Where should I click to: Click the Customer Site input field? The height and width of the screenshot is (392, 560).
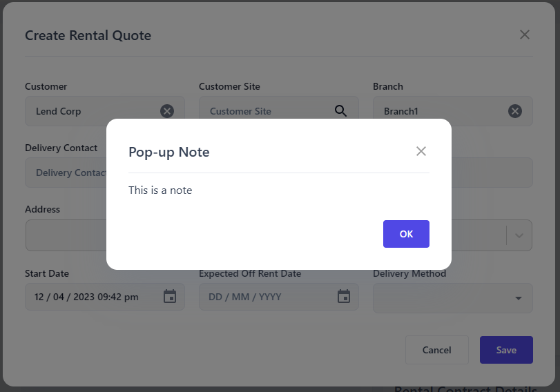pos(266,111)
